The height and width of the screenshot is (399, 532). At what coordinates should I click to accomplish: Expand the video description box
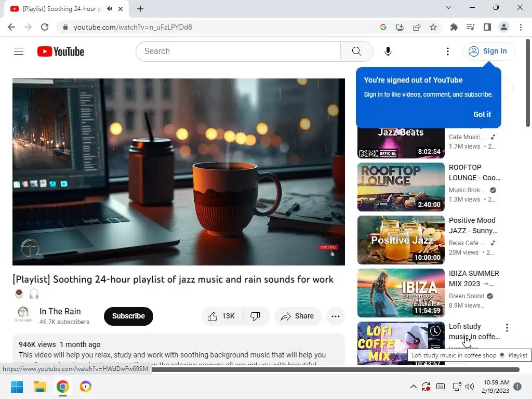click(179, 350)
